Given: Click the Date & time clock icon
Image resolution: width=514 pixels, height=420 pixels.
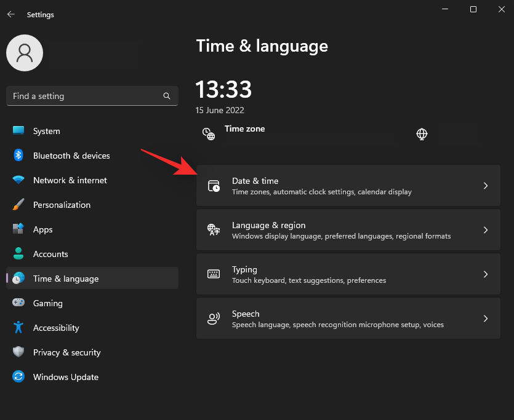Looking at the screenshot, I should point(213,184).
